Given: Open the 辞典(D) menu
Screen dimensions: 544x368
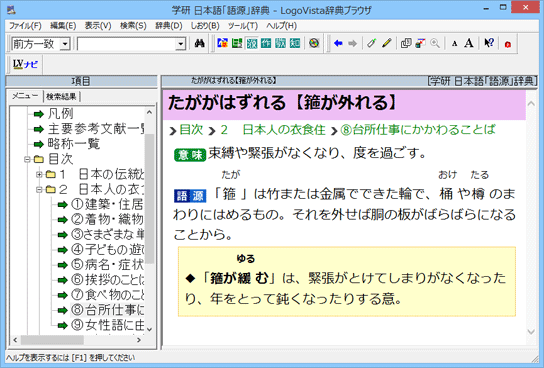Looking at the screenshot, I should [x=169, y=26].
